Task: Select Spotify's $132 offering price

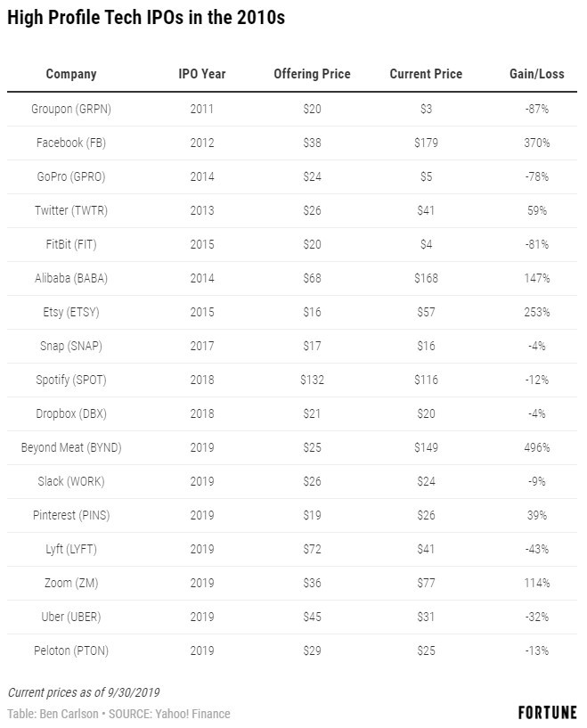Action: 312,380
